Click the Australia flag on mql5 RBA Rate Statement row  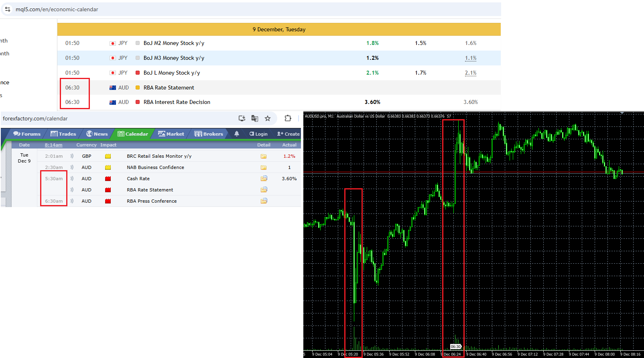click(113, 88)
